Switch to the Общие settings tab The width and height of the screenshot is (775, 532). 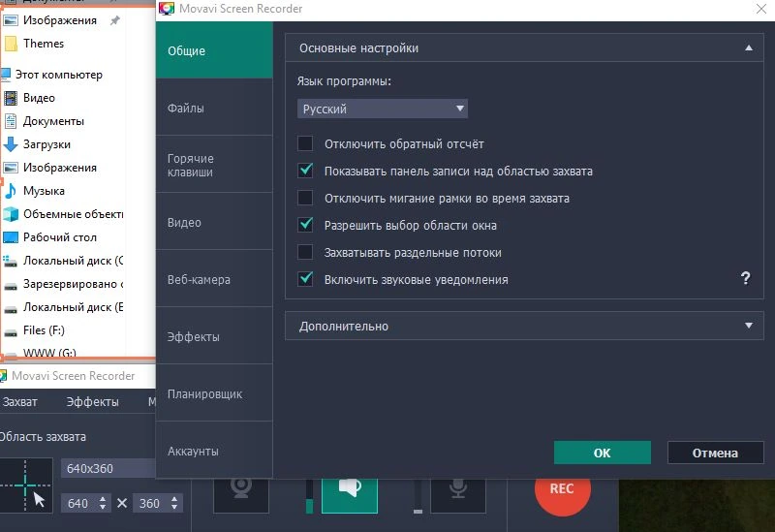pyautogui.click(x=214, y=50)
